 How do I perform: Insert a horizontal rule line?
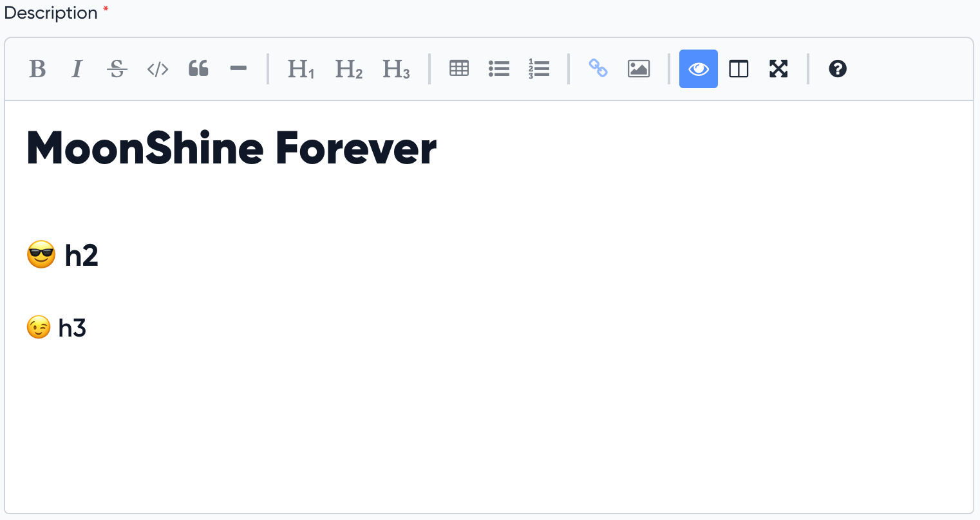click(x=238, y=69)
